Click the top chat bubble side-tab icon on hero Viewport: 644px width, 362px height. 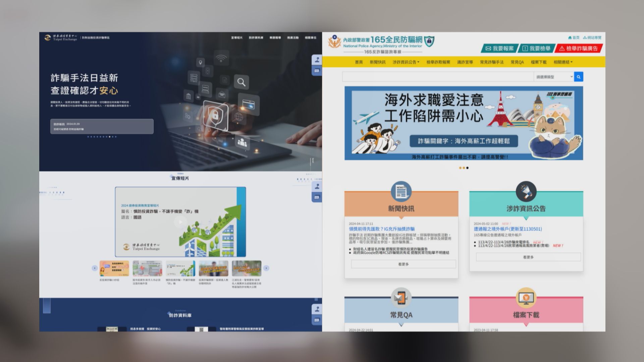point(317,71)
